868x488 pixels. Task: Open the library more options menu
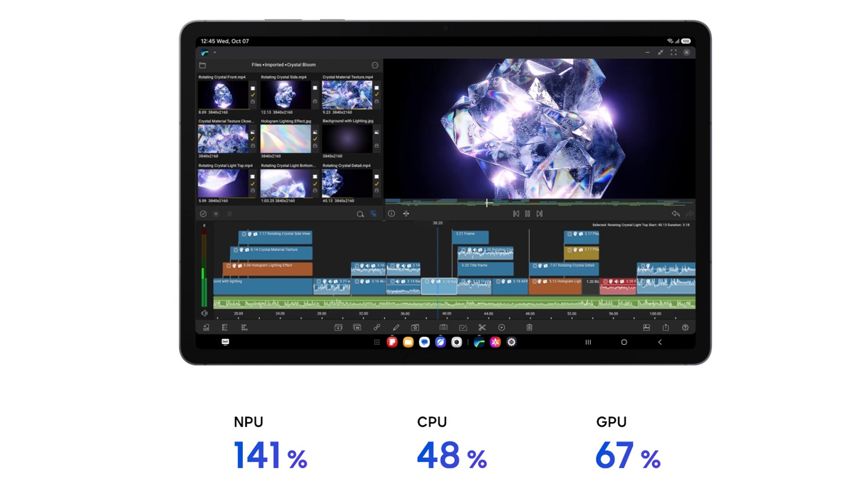tap(375, 65)
